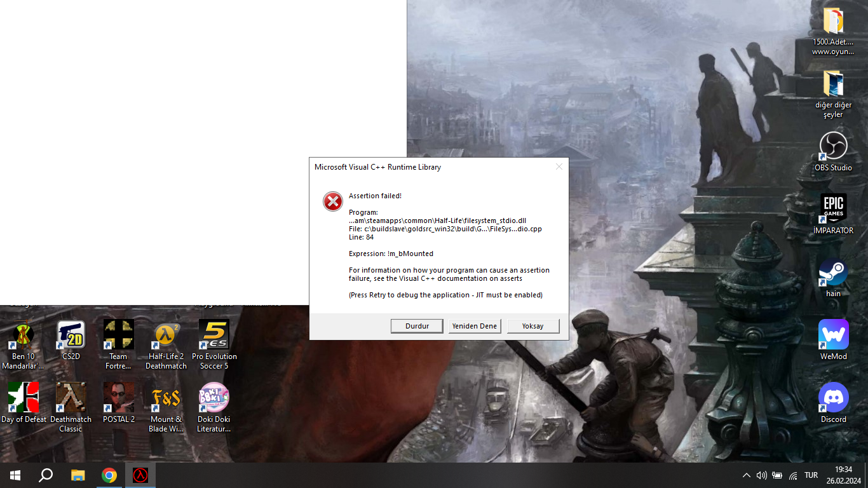
Task: Click the 'Assertion failed!' message text
Action: pos(375,196)
